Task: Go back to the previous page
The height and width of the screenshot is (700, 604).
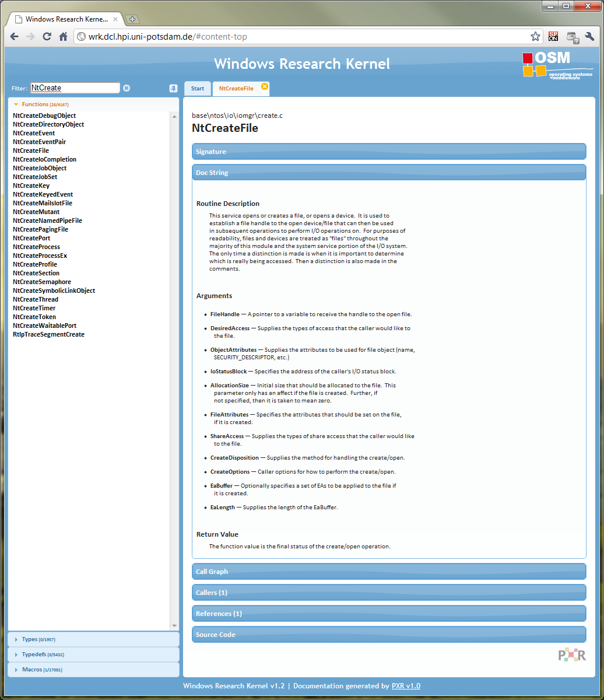Action: [15, 37]
